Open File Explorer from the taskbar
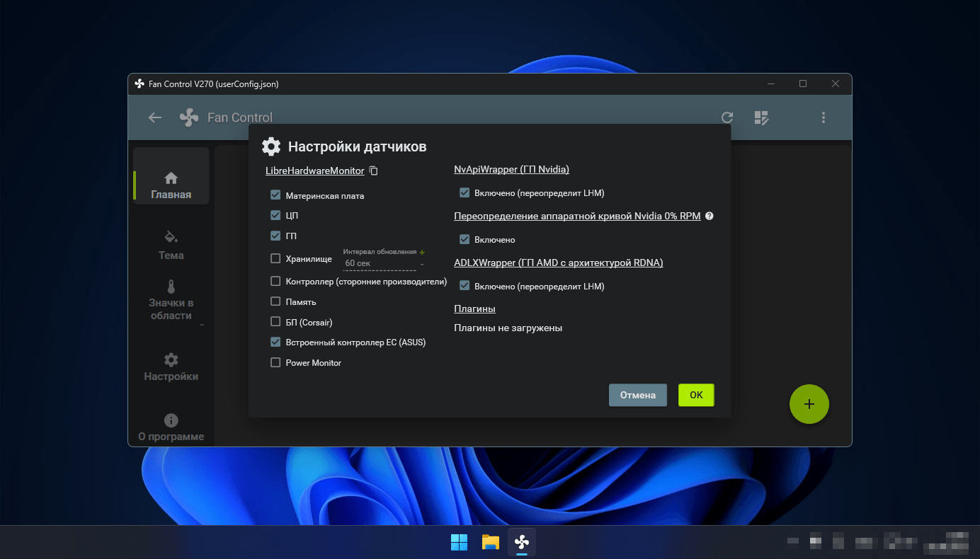 (491, 542)
